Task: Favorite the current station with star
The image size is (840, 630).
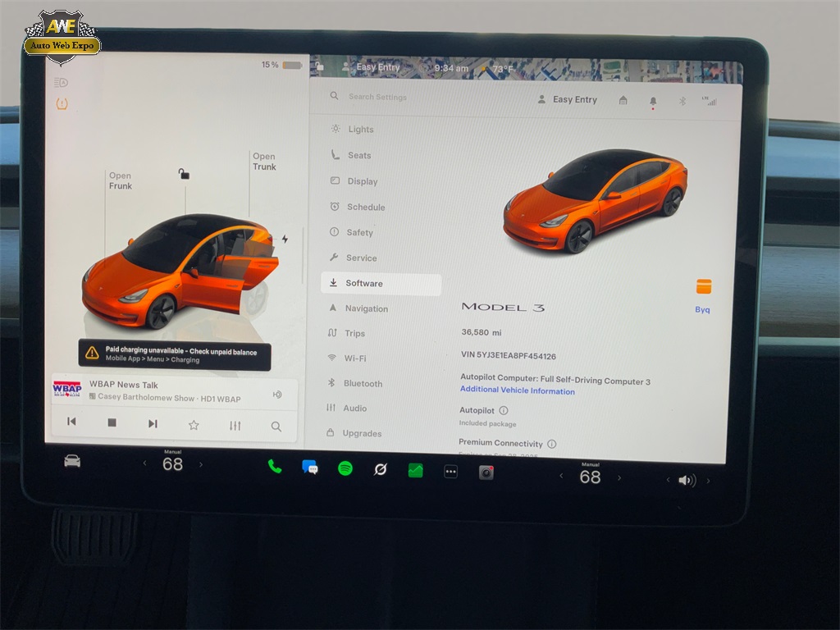Action: point(194,425)
